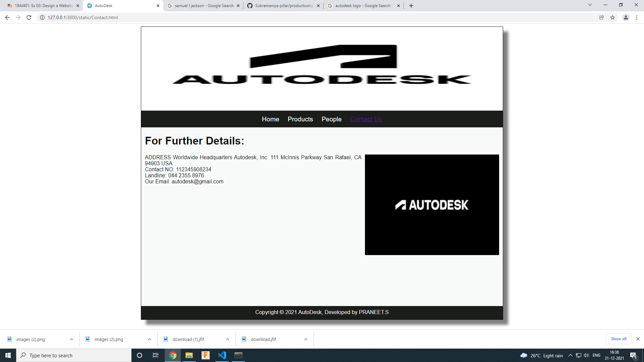Bookmark this page with star icon
This screenshot has height=362, width=644.
(612, 17)
